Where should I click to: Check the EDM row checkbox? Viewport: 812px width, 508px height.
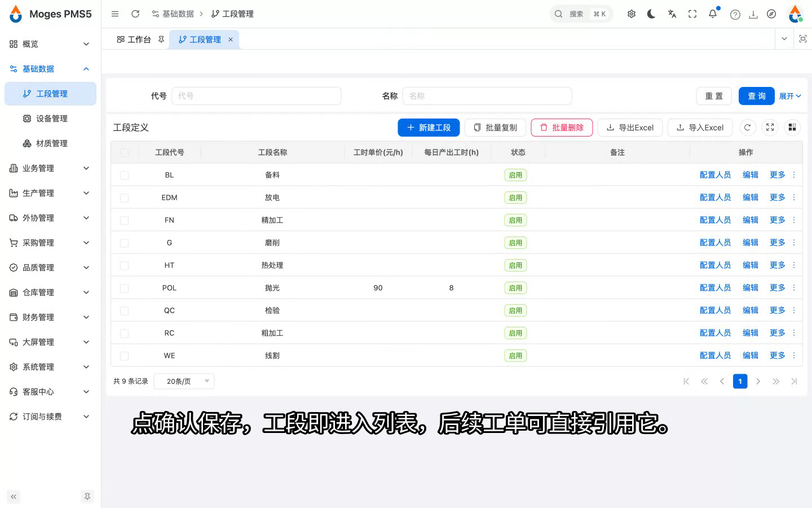[x=125, y=198]
